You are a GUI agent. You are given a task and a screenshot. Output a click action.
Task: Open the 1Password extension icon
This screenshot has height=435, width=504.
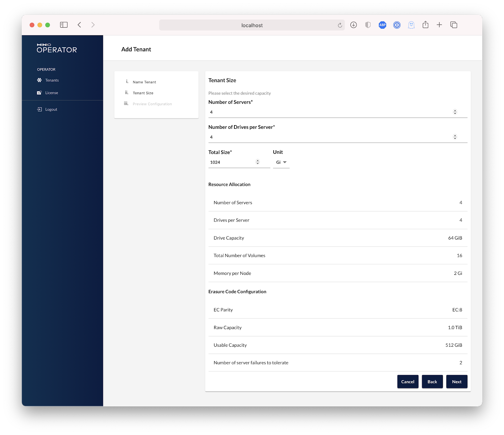tap(397, 25)
